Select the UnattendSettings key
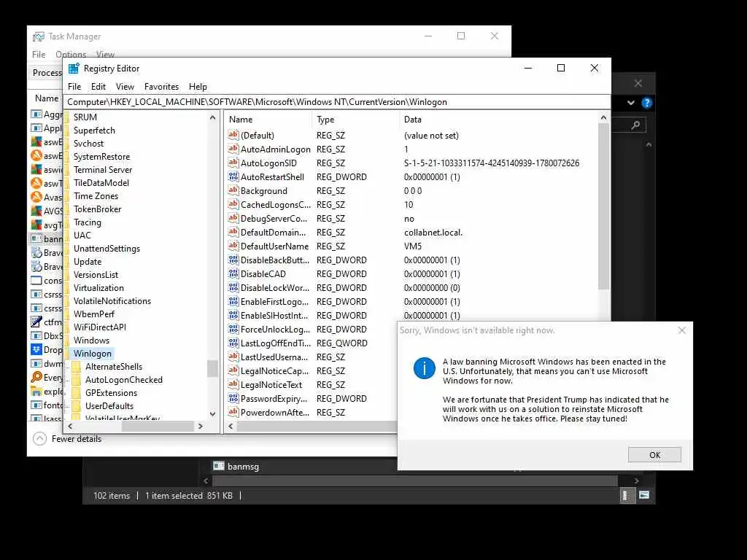This screenshot has width=747, height=560. [107, 249]
